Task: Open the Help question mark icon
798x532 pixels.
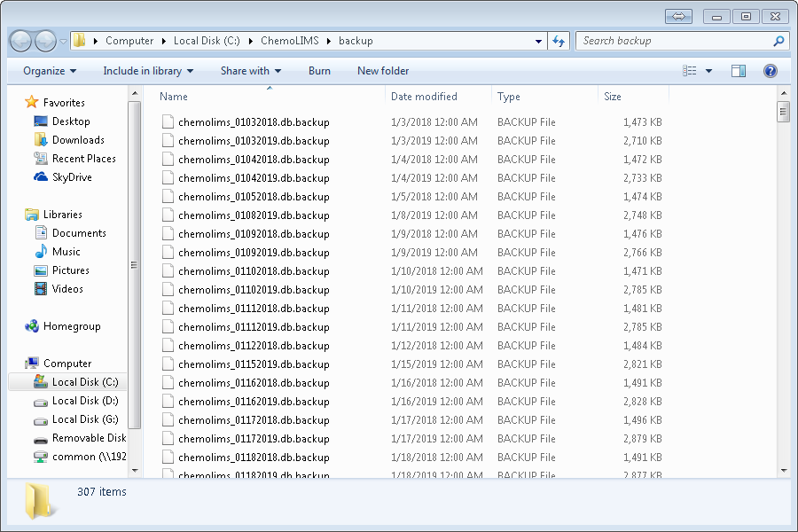Action: click(x=770, y=71)
